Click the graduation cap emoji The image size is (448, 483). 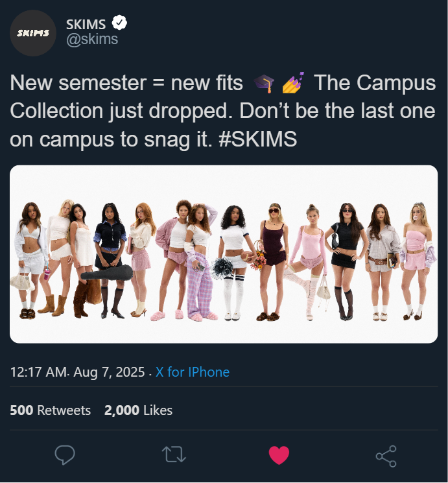tap(264, 83)
